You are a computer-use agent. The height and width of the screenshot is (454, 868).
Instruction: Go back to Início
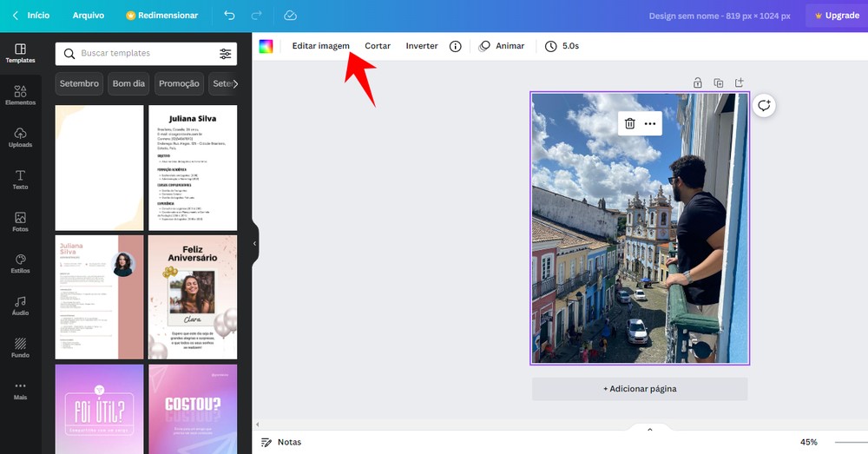point(31,16)
